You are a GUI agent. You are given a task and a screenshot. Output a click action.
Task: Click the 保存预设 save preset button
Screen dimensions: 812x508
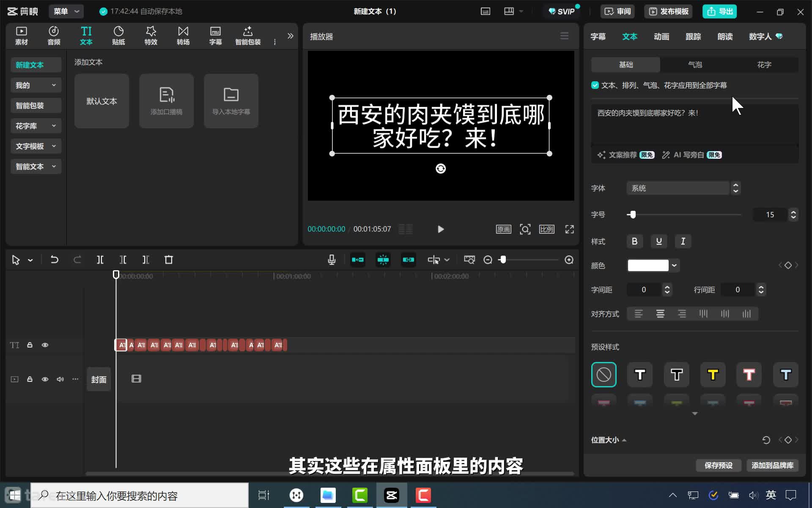[x=719, y=465]
